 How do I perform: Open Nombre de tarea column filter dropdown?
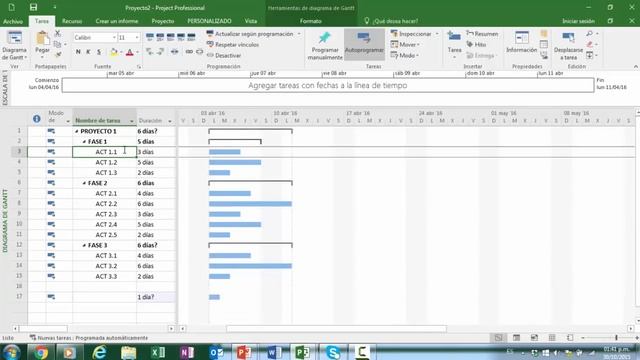[x=132, y=121]
